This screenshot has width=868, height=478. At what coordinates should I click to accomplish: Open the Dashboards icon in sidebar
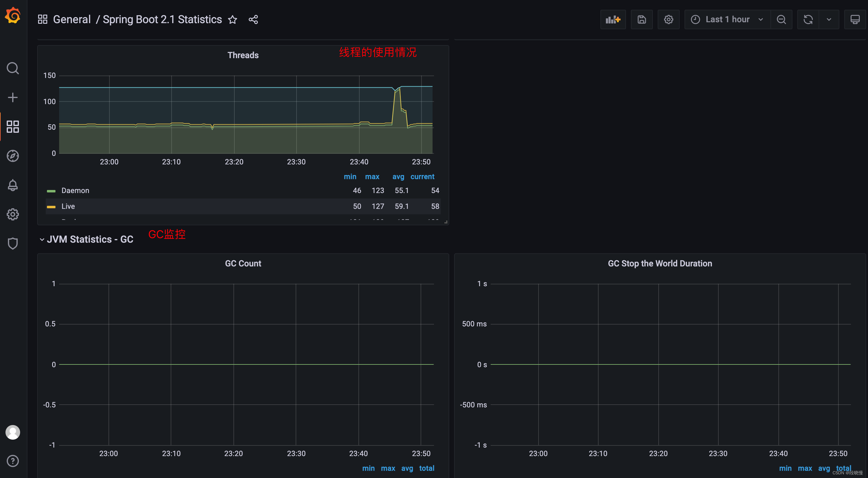(13, 127)
